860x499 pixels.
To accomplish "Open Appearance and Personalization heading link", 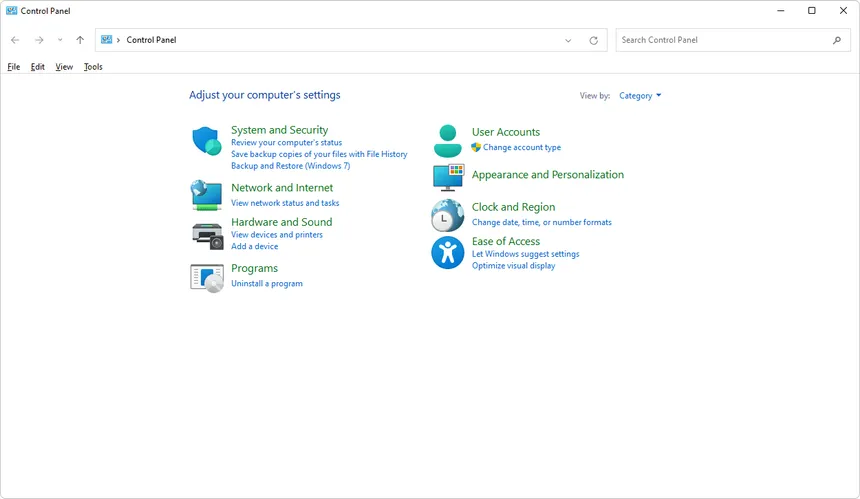I will [x=548, y=175].
